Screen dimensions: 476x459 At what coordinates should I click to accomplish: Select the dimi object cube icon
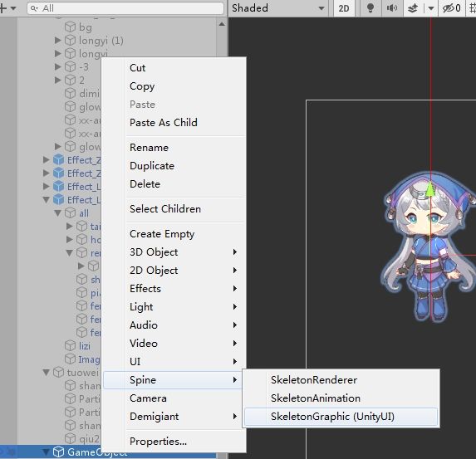click(x=70, y=94)
